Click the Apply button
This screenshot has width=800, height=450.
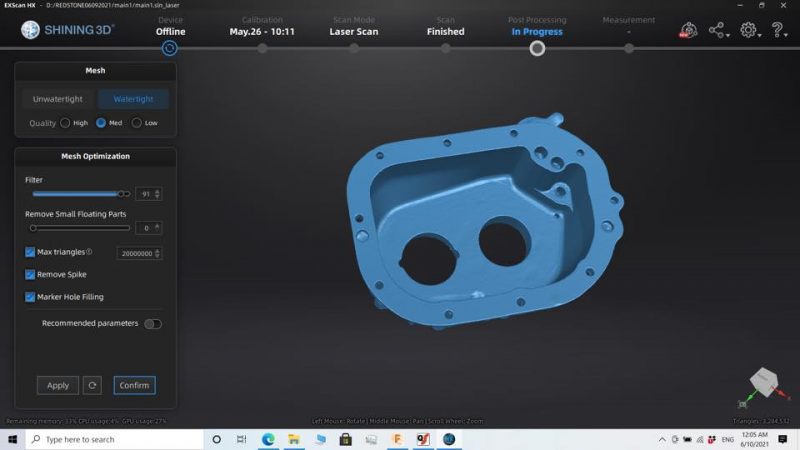[58, 385]
